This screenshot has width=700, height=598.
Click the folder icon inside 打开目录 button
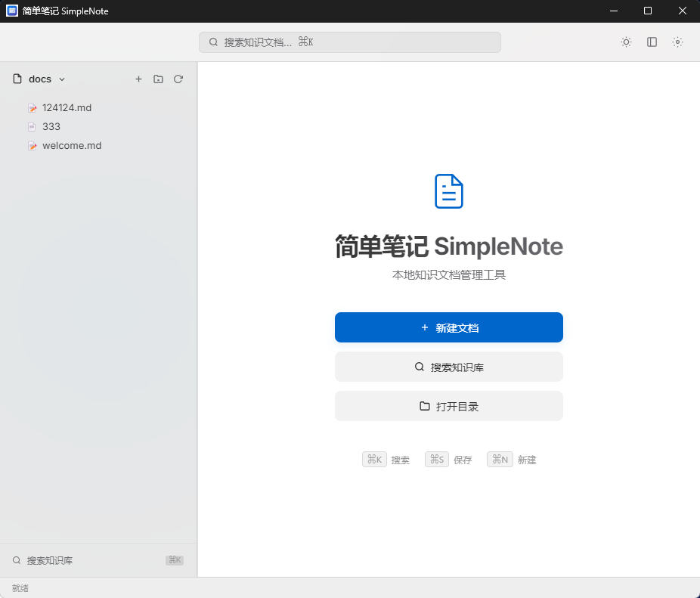[x=424, y=406]
